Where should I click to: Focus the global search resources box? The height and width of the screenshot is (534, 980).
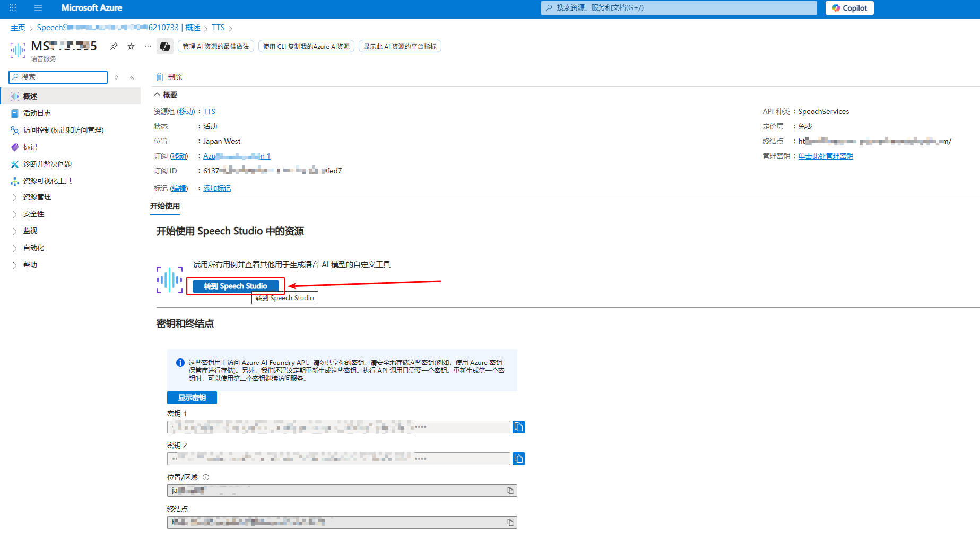point(679,8)
